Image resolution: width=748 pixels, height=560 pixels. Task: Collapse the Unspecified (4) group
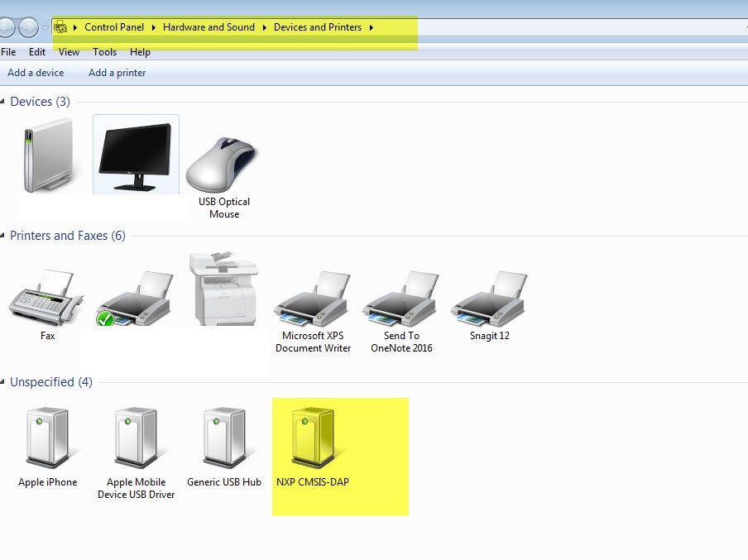[x=2, y=382]
